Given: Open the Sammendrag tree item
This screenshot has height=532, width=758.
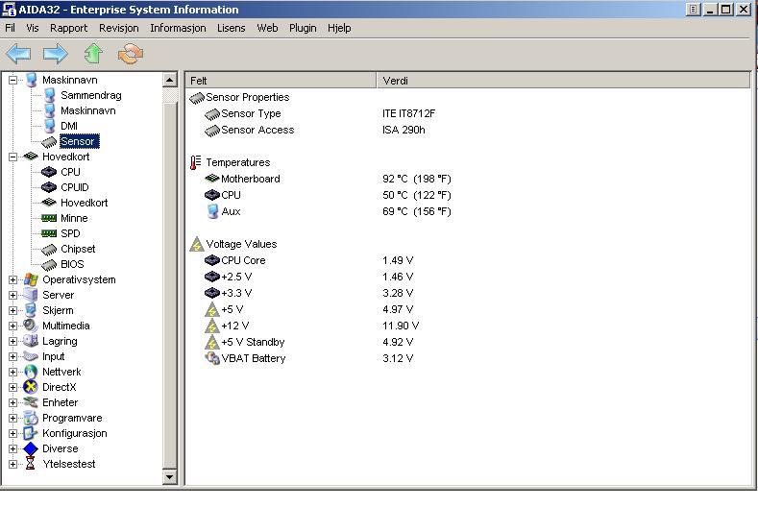Looking at the screenshot, I should [91, 95].
